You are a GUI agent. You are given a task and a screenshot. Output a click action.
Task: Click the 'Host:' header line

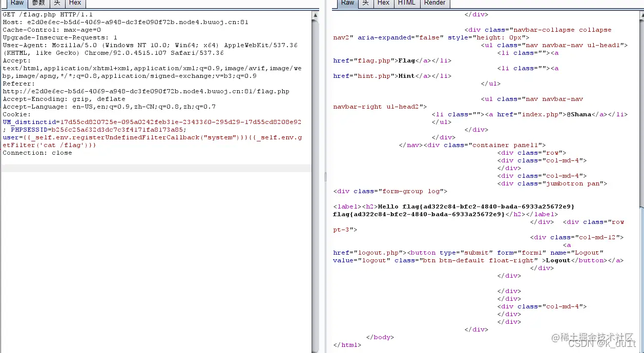pos(126,23)
